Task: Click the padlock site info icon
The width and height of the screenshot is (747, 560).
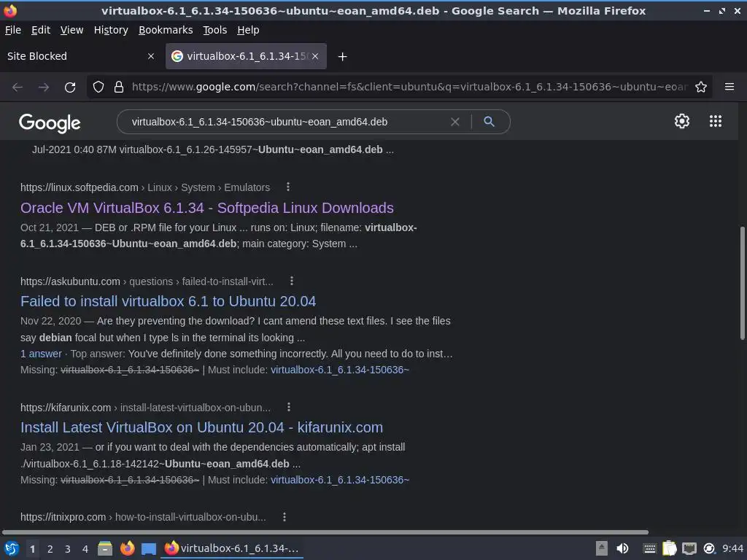Action: pyautogui.click(x=119, y=87)
